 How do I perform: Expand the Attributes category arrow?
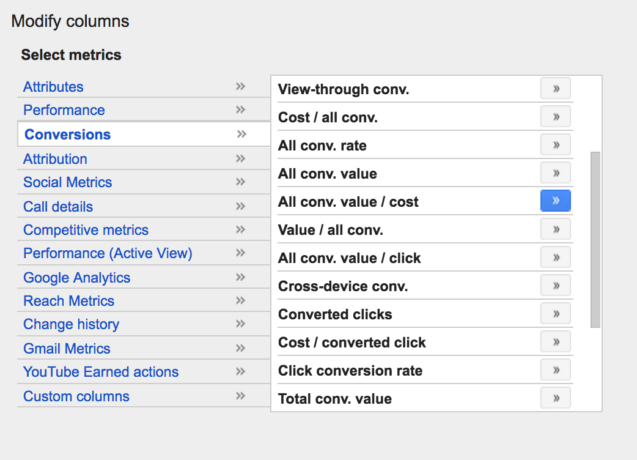[x=240, y=87]
